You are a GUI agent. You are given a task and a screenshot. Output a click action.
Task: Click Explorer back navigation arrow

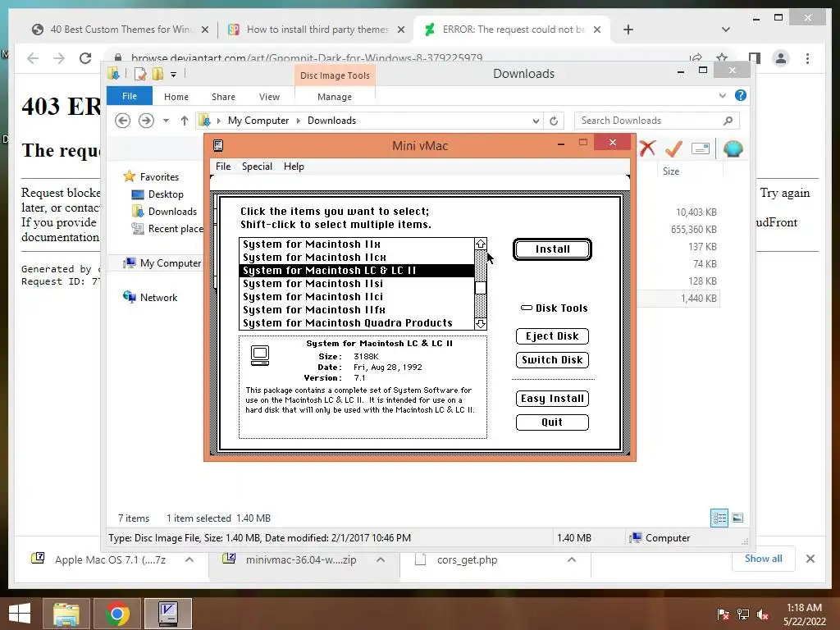tap(123, 121)
